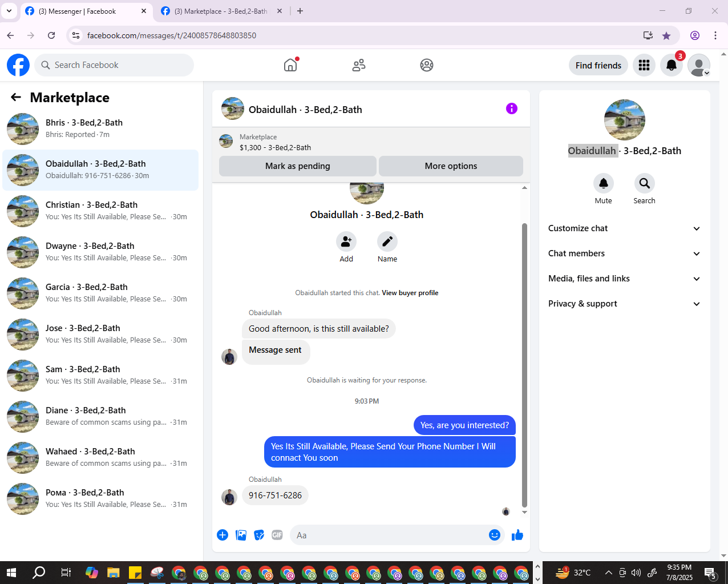Open Chrome profile icon in toolbar
Screen dimensions: 728x584
pyautogui.click(x=695, y=35)
